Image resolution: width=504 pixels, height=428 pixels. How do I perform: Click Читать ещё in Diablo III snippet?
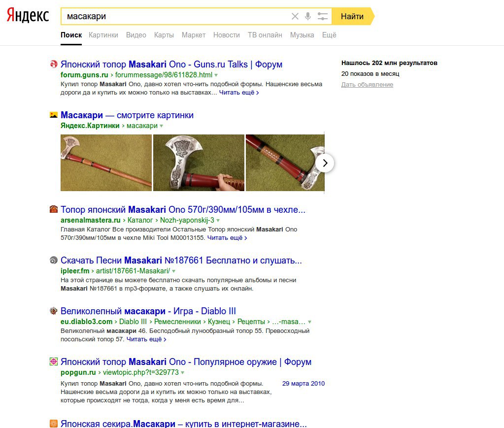[x=146, y=339]
